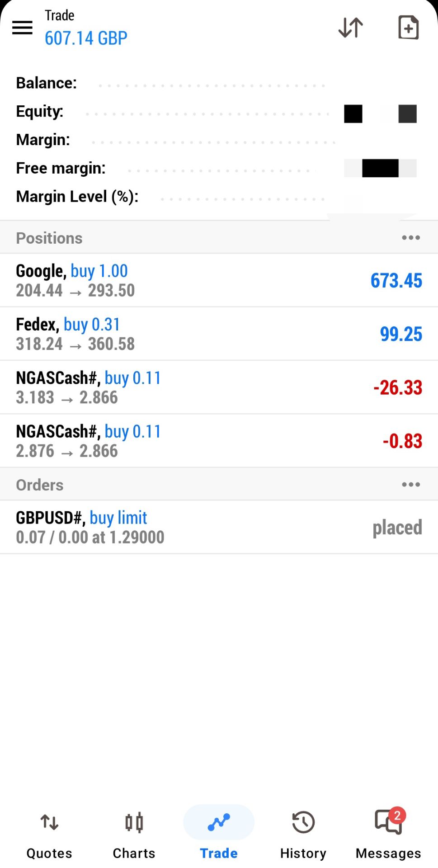Open the History clock icon
Image resolution: width=438 pixels, height=868 pixels.
303,822
